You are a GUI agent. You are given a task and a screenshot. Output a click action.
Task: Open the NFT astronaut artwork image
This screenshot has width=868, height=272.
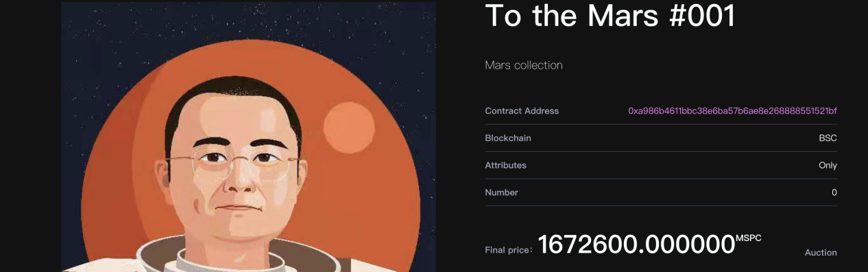(x=248, y=137)
